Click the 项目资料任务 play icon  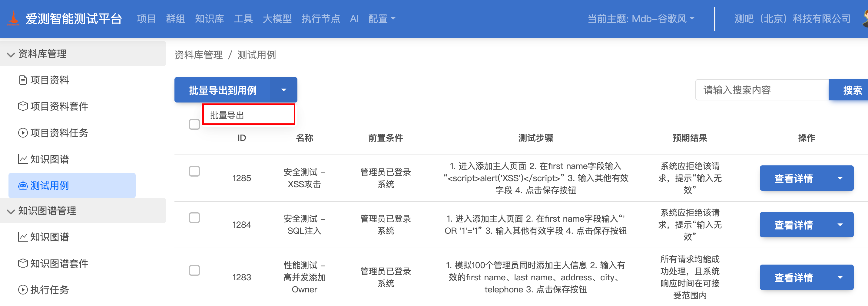(x=23, y=133)
